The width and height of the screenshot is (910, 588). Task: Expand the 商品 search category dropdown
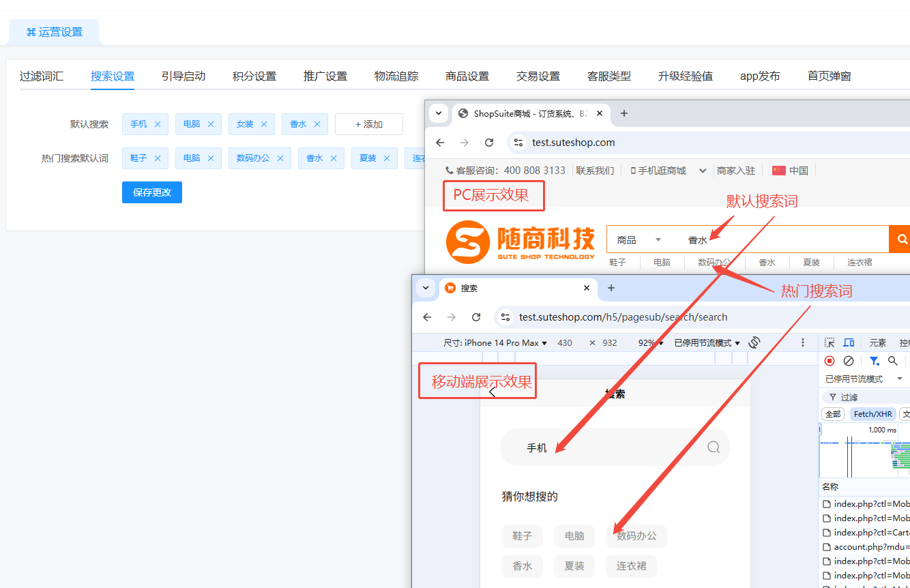click(639, 239)
